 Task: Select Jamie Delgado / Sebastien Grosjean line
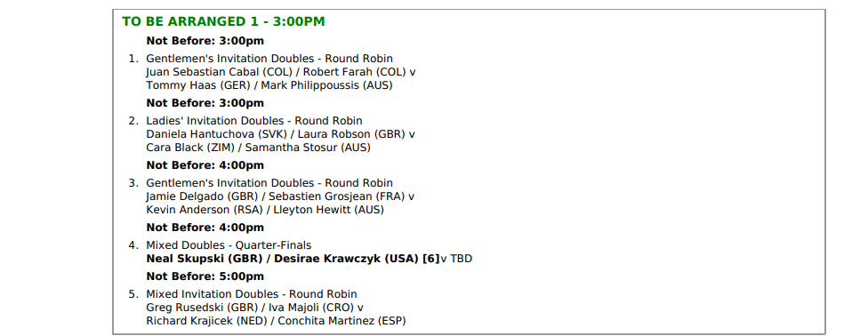click(x=280, y=196)
